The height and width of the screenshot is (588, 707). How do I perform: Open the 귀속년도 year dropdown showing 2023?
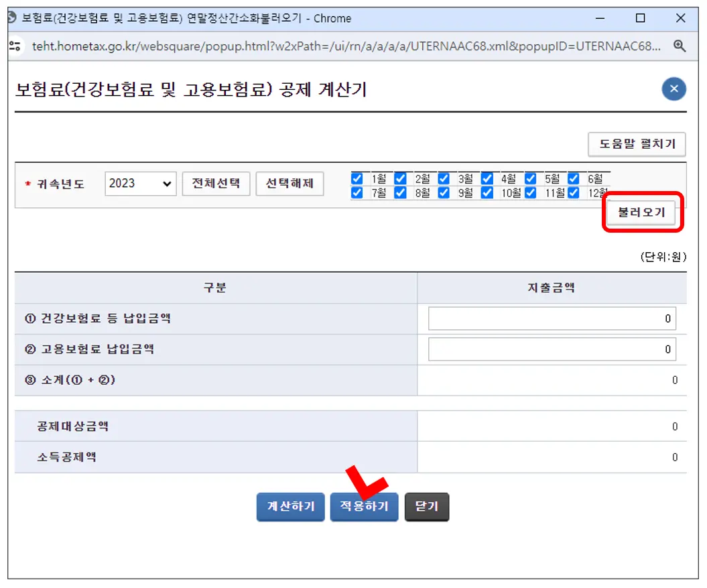139,183
